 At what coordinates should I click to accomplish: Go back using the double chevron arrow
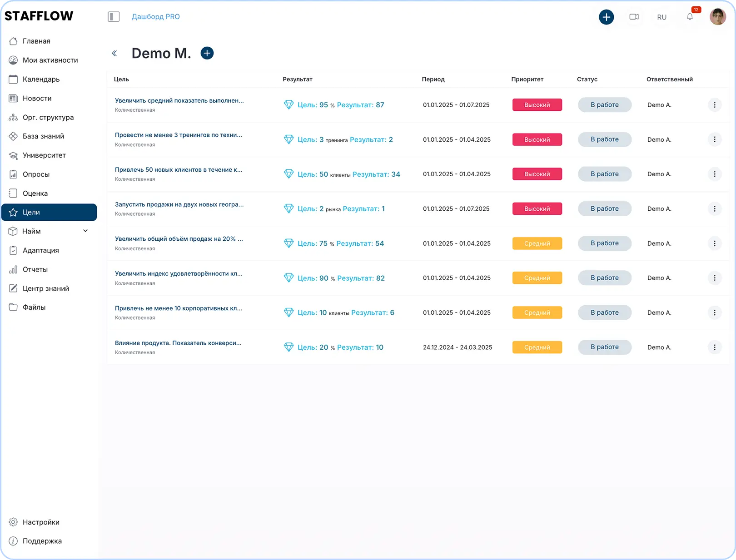(114, 54)
